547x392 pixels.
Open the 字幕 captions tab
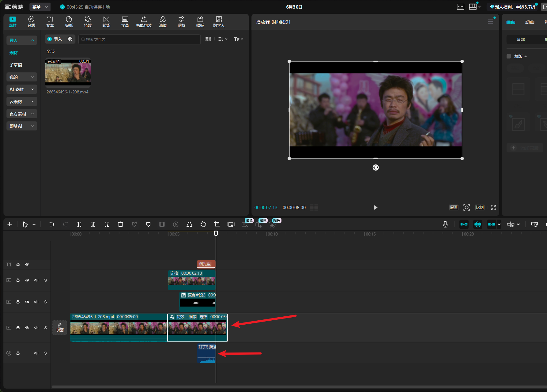(x=125, y=22)
